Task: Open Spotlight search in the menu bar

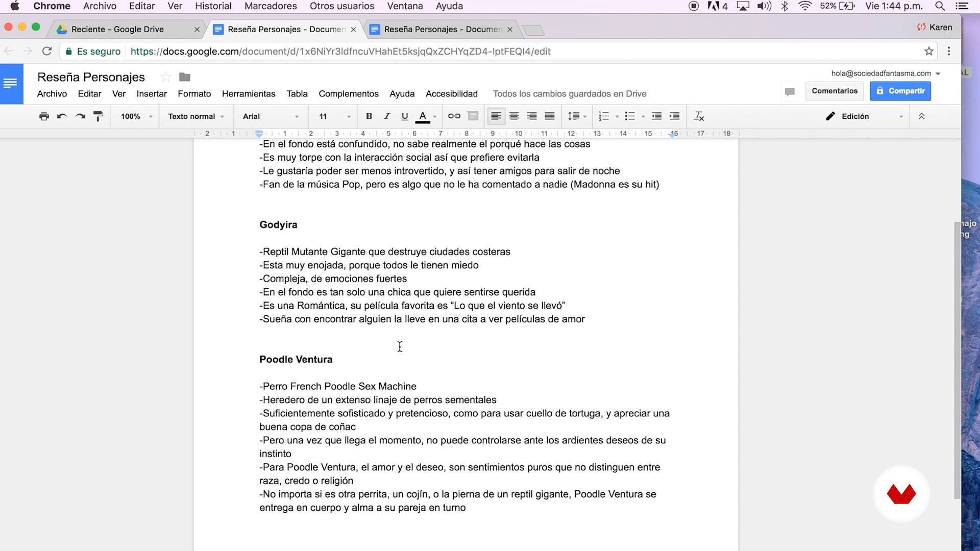Action: click(940, 6)
